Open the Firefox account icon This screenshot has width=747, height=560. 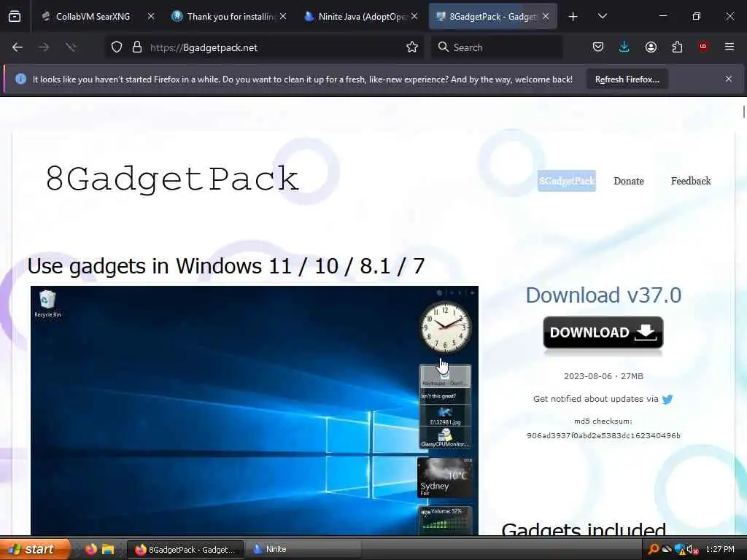651,47
